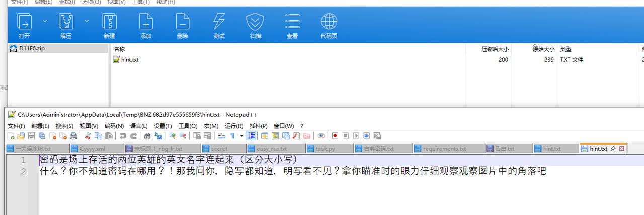Open 编辑(E) menu in Notepad++
The height and width of the screenshot is (215, 644).
pyautogui.click(x=40, y=126)
